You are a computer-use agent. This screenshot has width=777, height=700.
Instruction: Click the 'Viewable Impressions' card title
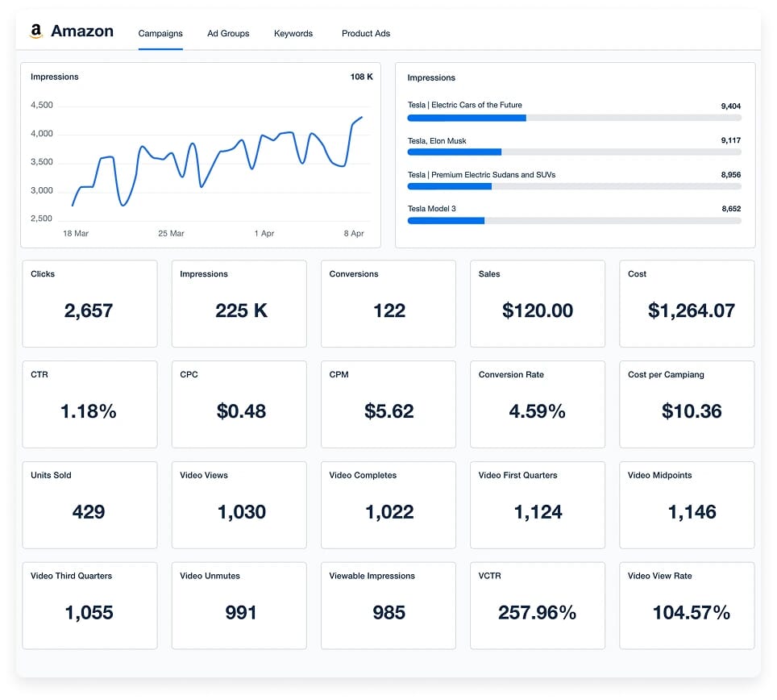[372, 576]
